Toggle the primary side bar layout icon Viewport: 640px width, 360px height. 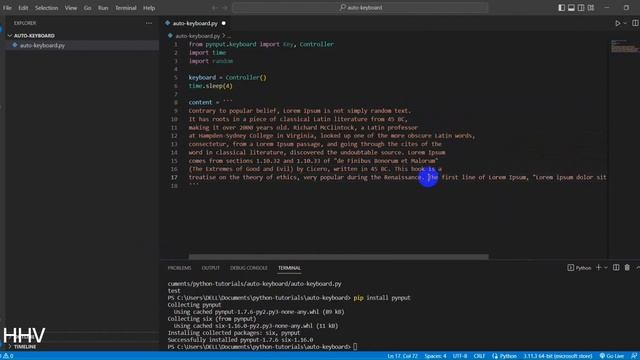click(x=562, y=8)
